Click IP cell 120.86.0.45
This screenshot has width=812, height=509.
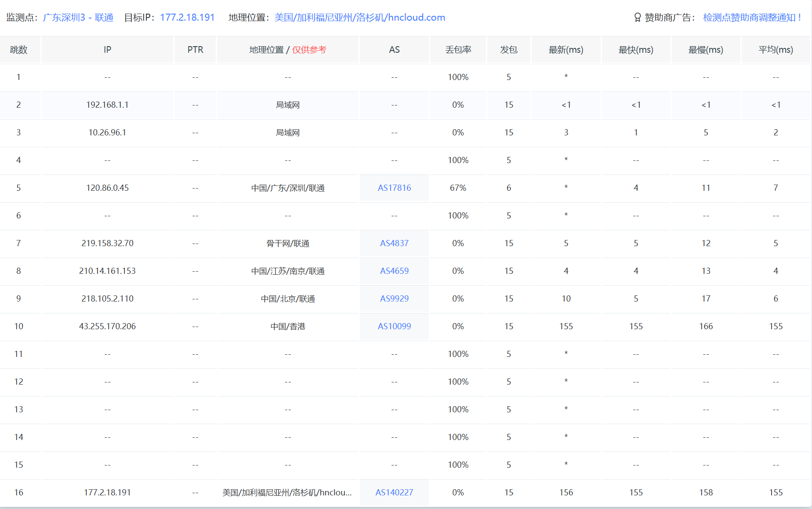[x=107, y=188]
